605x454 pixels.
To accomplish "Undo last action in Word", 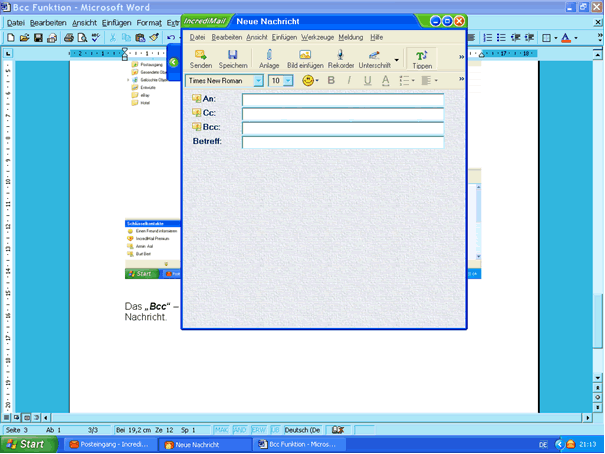I will [x=171, y=37].
